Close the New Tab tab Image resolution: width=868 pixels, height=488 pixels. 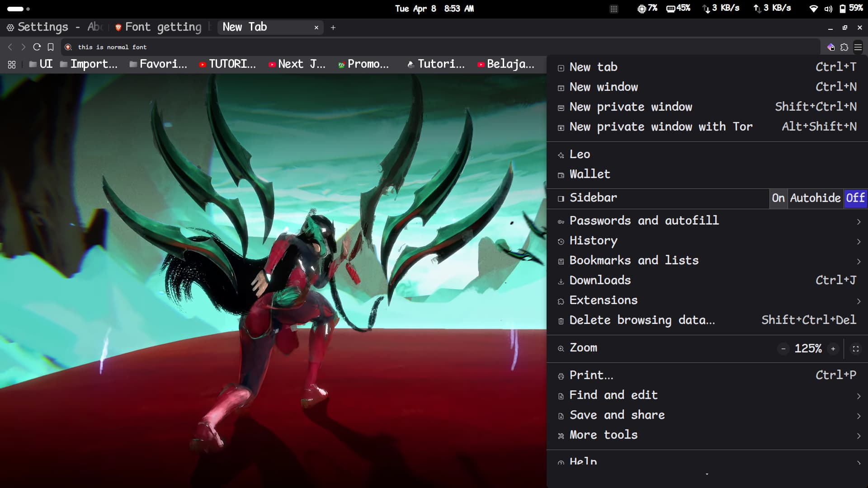316,28
